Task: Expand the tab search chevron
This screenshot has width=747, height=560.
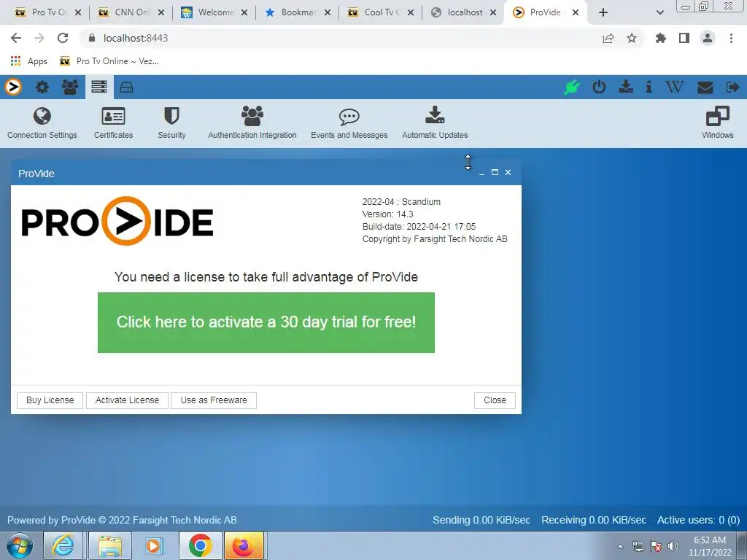Action: tap(659, 12)
